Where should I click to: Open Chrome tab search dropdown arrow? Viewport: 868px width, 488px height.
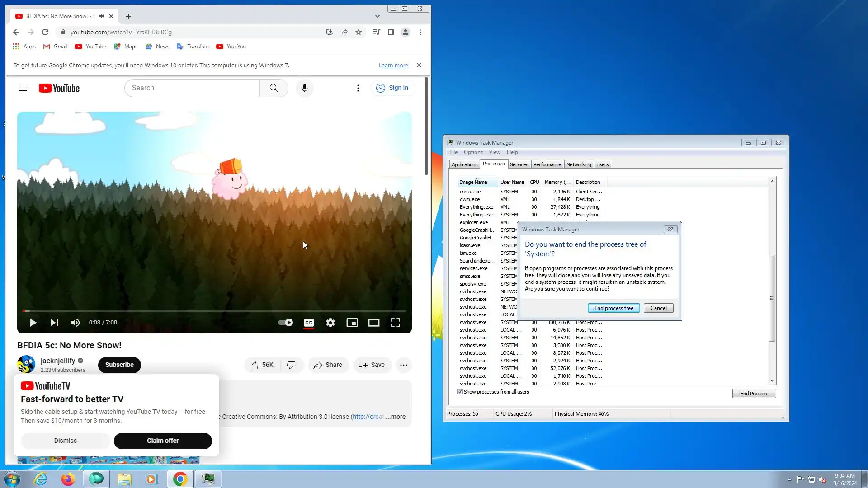[377, 16]
